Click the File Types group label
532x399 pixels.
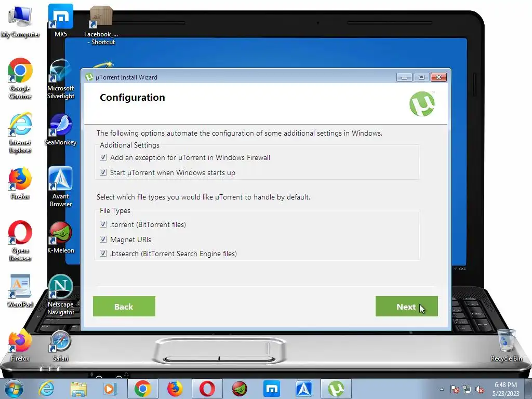coord(115,211)
